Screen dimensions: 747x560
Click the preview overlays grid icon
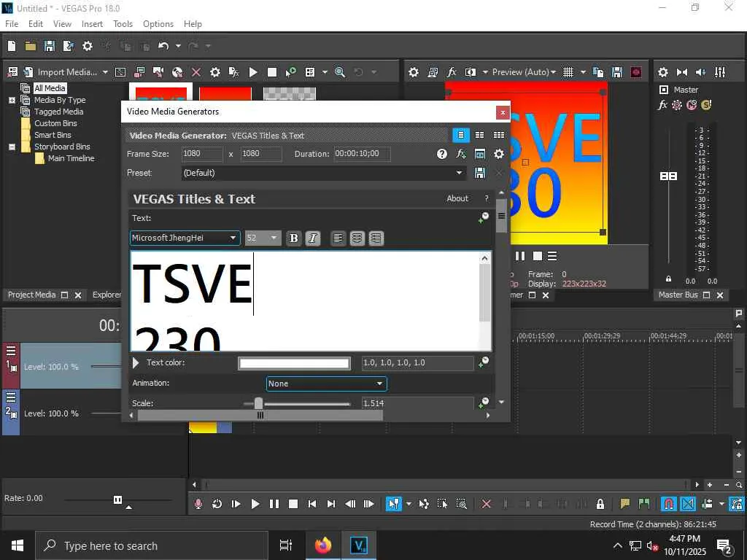pos(568,72)
